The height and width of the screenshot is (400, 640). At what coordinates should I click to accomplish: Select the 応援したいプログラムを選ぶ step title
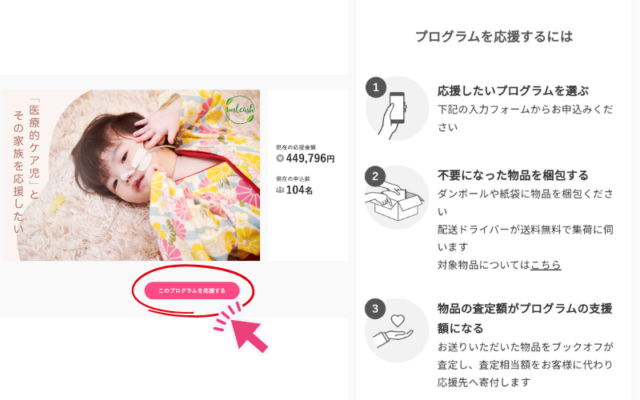tap(513, 91)
